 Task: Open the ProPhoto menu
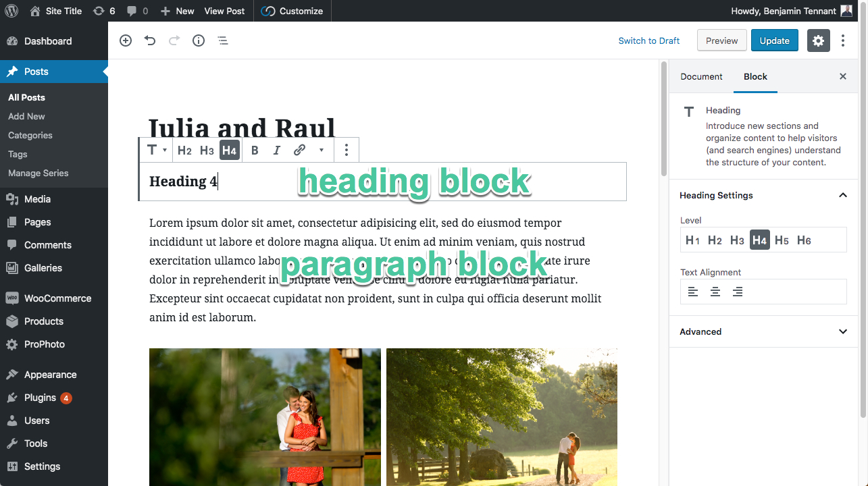(54, 344)
